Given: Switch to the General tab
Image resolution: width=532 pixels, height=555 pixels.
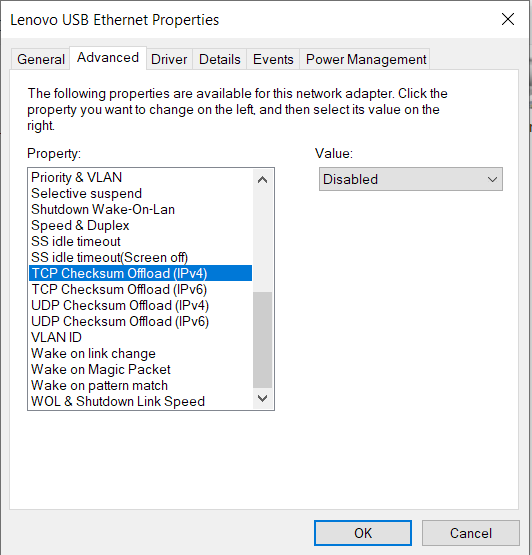Looking at the screenshot, I should [41, 59].
